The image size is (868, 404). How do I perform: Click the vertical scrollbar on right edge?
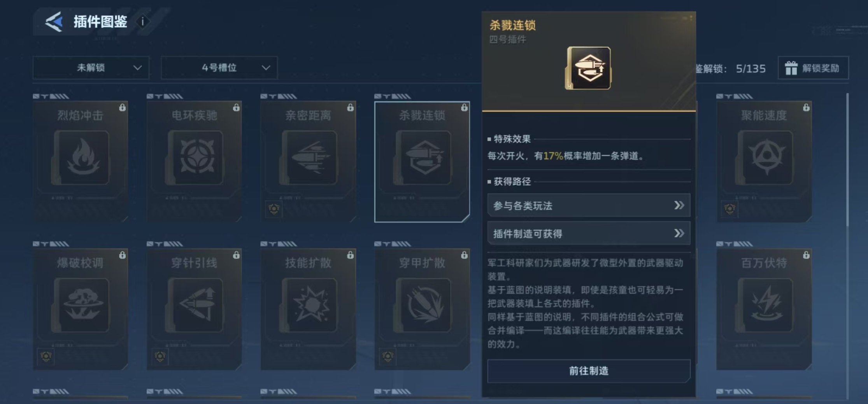click(x=847, y=159)
